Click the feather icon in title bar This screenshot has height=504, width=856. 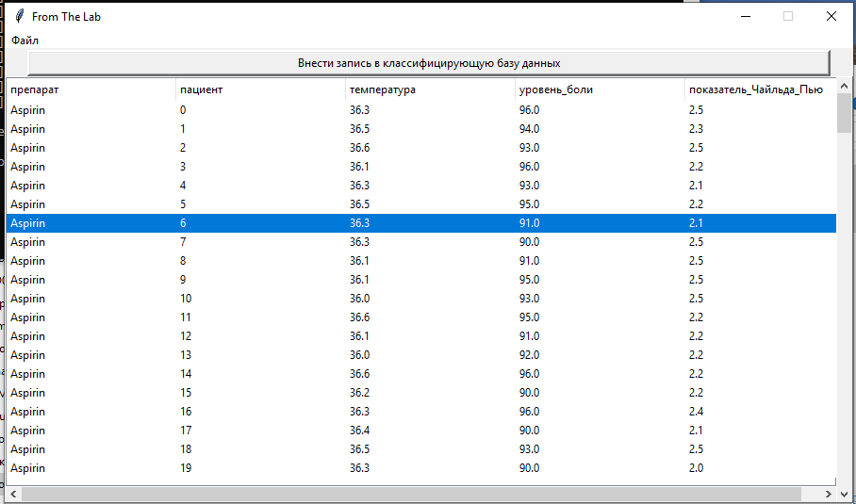pos(19,16)
